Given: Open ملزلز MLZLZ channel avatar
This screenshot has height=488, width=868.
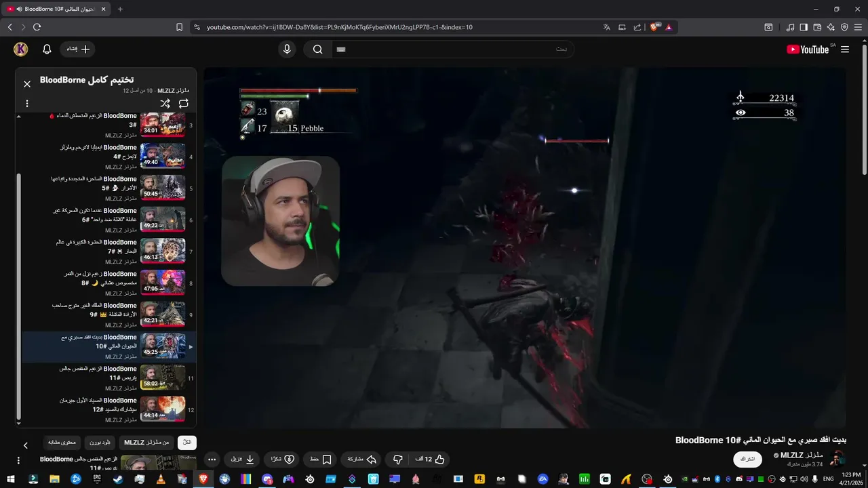Looking at the screenshot, I should (x=837, y=459).
